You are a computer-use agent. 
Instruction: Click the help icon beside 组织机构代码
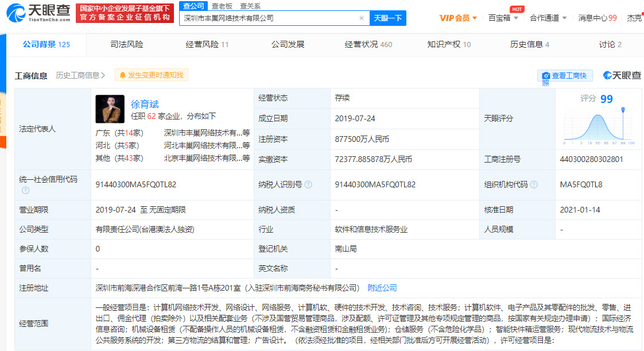[534, 184]
